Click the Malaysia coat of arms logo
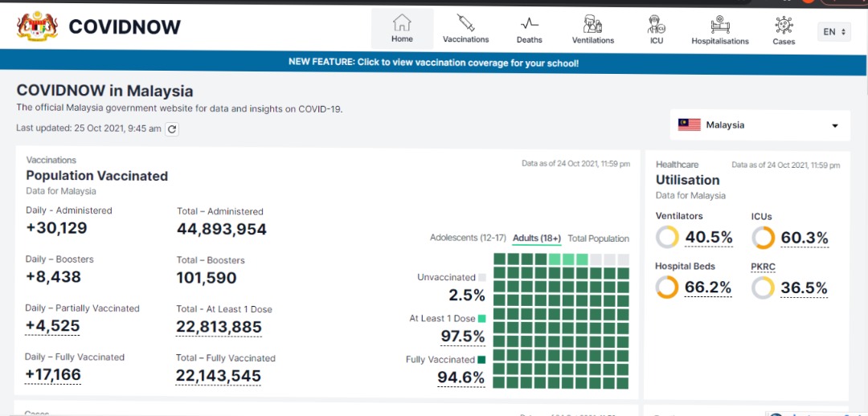This screenshot has width=868, height=416. 37,26
